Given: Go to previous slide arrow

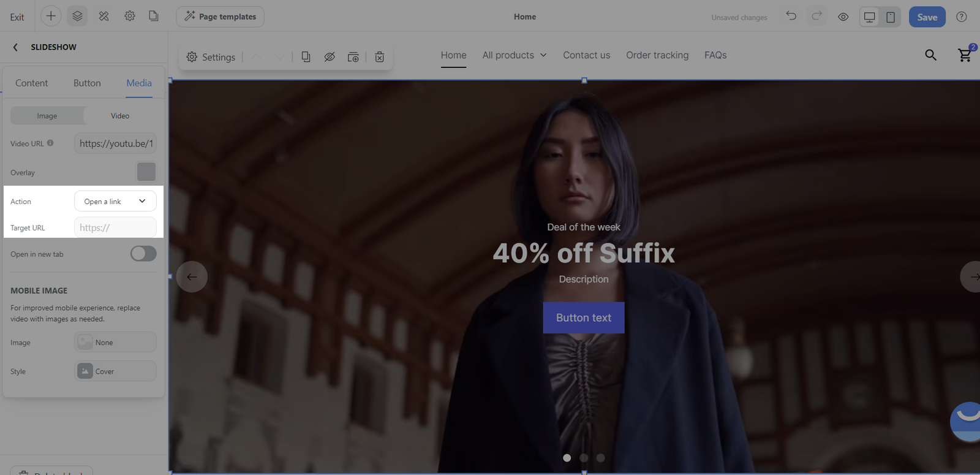Looking at the screenshot, I should pos(192,277).
